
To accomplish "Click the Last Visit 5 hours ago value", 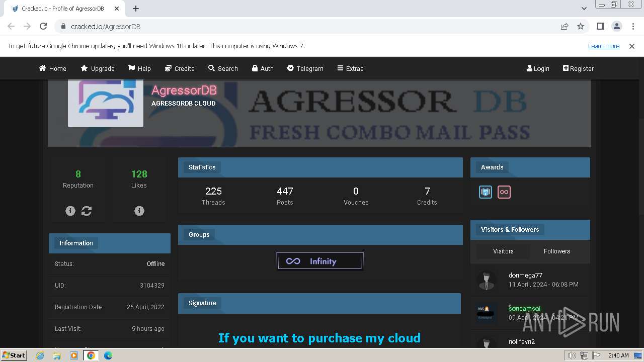I will (148, 329).
